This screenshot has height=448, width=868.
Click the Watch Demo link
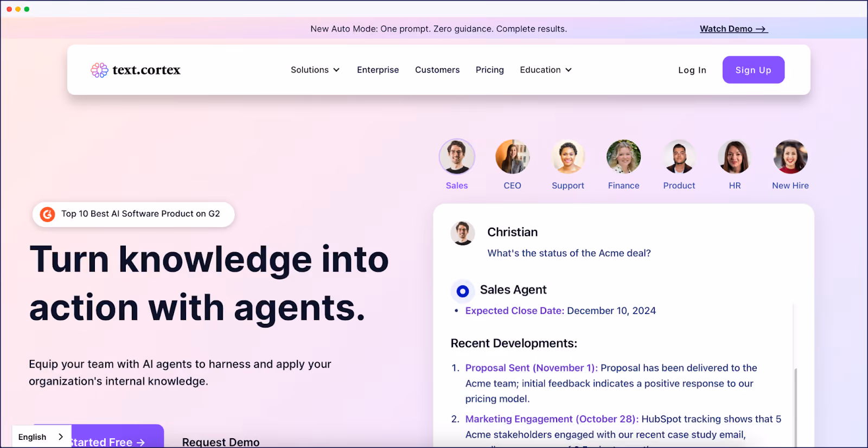(x=734, y=29)
